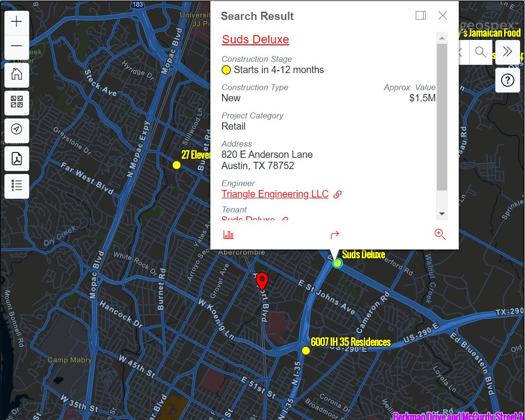The image size is (525, 420).
Task: Open Triangle Engineering LLC engineer link
Action: point(275,194)
